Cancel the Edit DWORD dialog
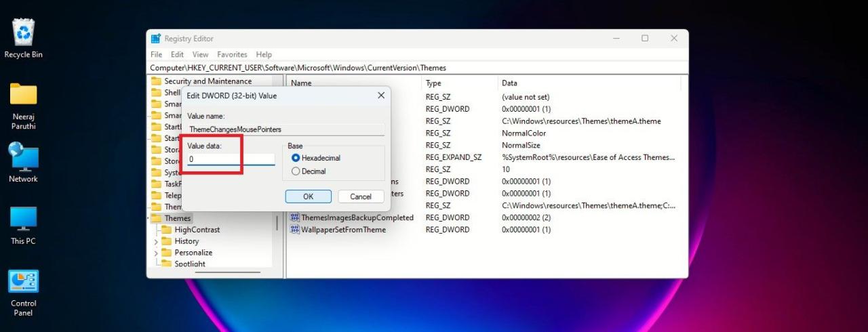Image resolution: width=868 pixels, height=332 pixels. click(361, 196)
